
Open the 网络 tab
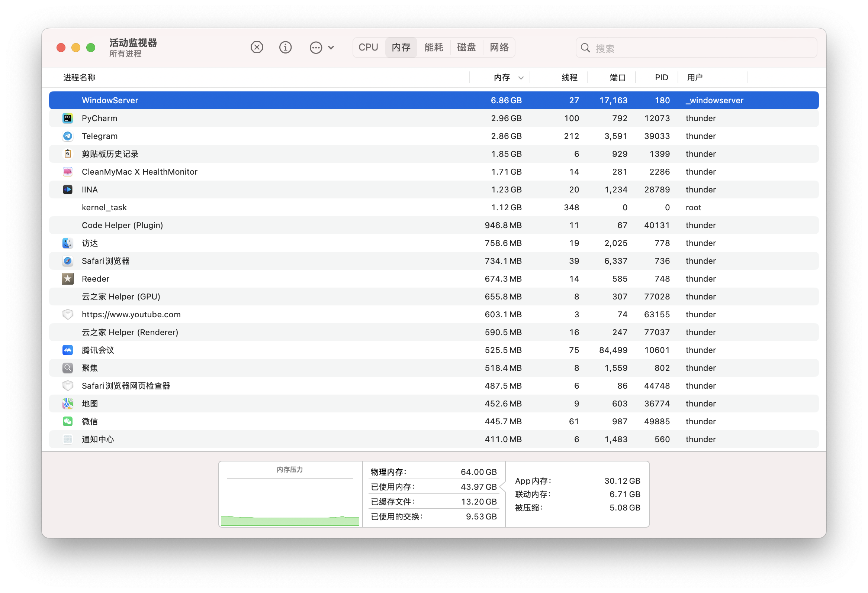click(x=499, y=48)
